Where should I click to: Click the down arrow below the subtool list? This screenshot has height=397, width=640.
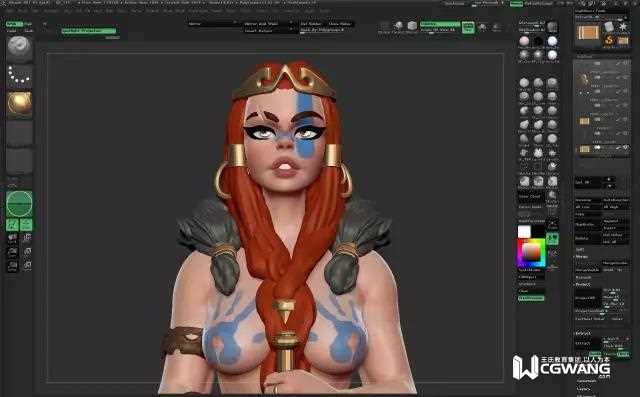click(x=609, y=186)
